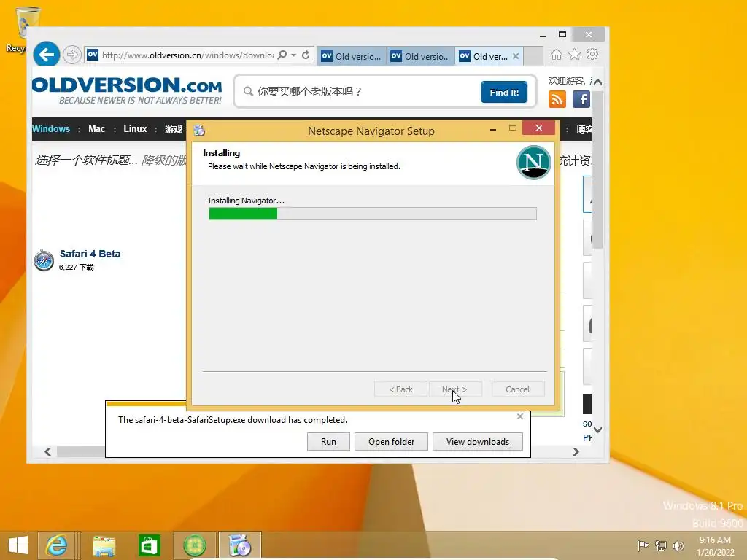Click the IE back arrow button
747x560 pixels.
(x=46, y=55)
